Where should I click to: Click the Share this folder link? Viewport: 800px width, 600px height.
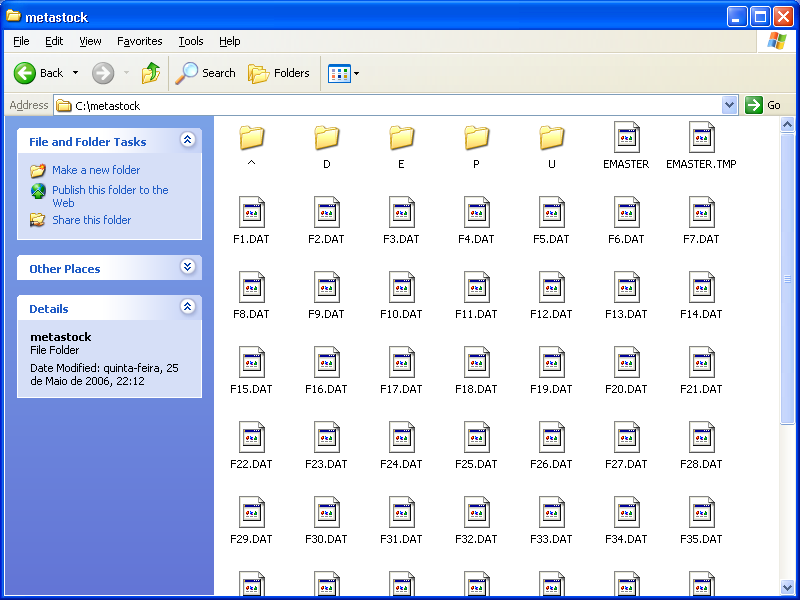91,220
